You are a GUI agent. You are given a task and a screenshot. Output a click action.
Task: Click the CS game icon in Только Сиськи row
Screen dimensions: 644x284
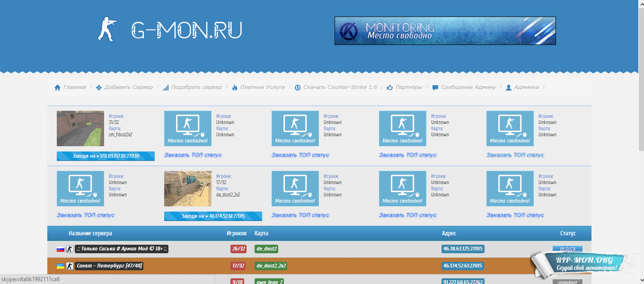click(x=70, y=249)
